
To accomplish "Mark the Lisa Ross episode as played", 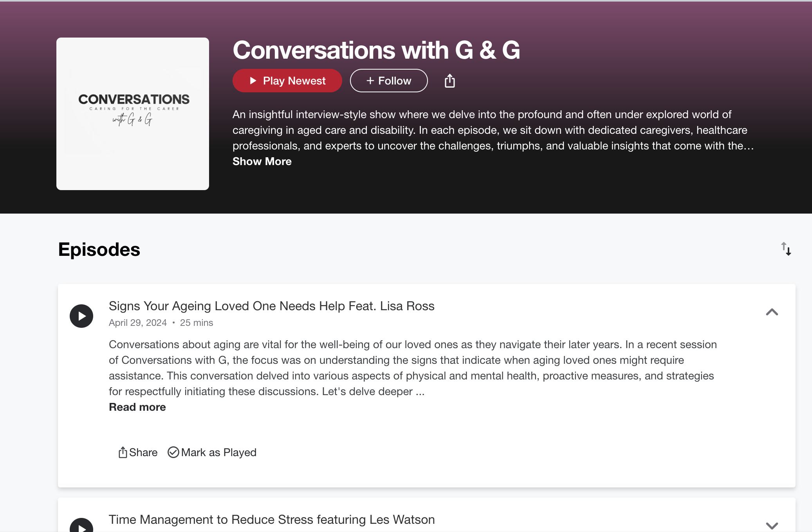I will 212,452.
